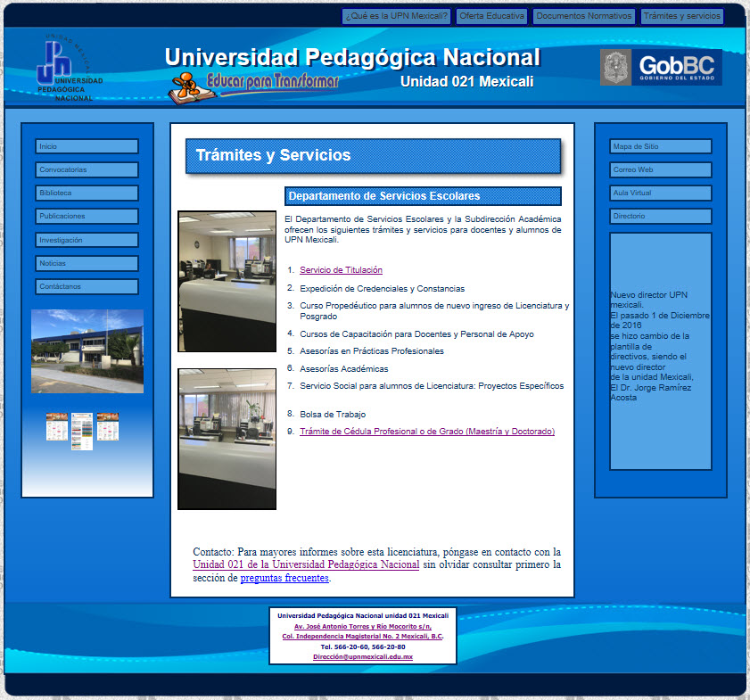Image resolution: width=750 pixels, height=700 pixels.
Task: Open the Directorio page
Action: coord(661,216)
